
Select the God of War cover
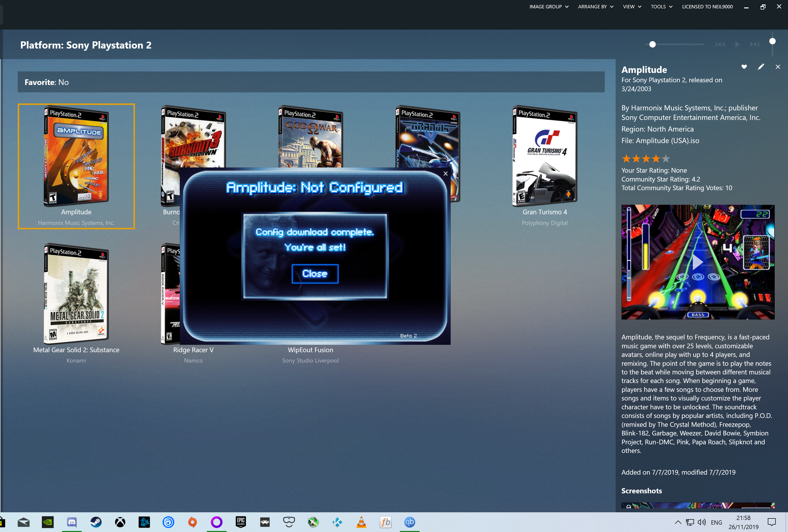311,136
